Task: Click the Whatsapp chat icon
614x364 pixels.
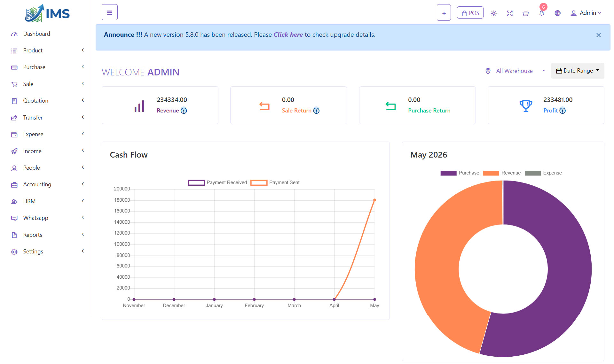Action: pos(14,218)
